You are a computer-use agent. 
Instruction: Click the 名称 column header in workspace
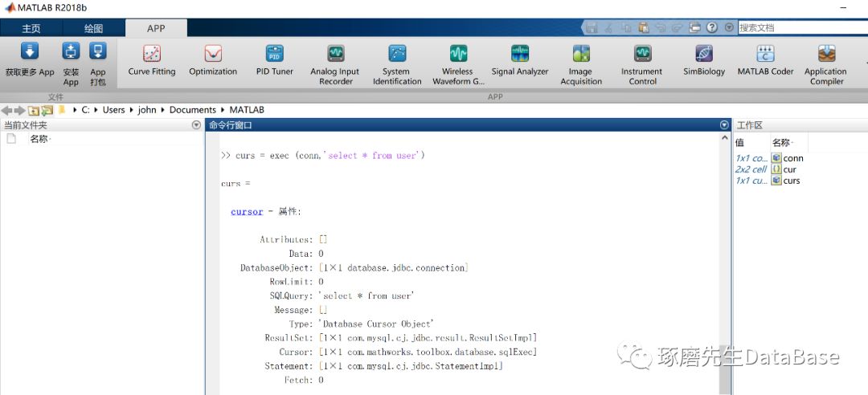pyautogui.click(x=782, y=143)
